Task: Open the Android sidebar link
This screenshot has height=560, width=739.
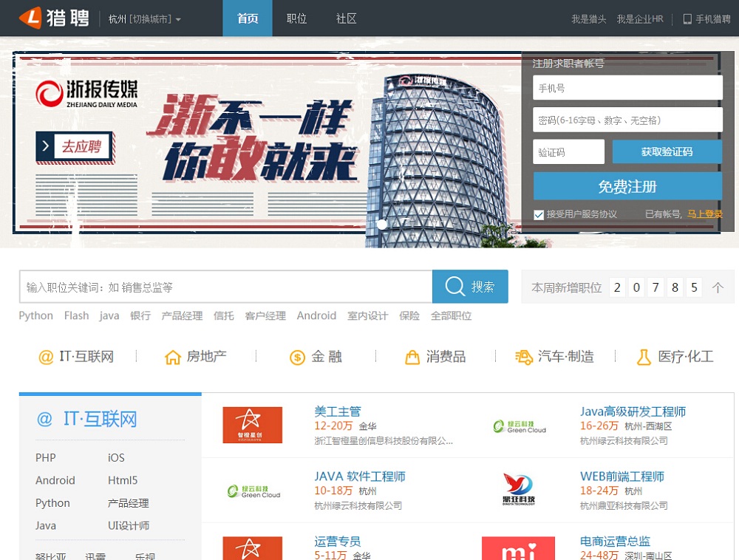Action: [x=55, y=480]
